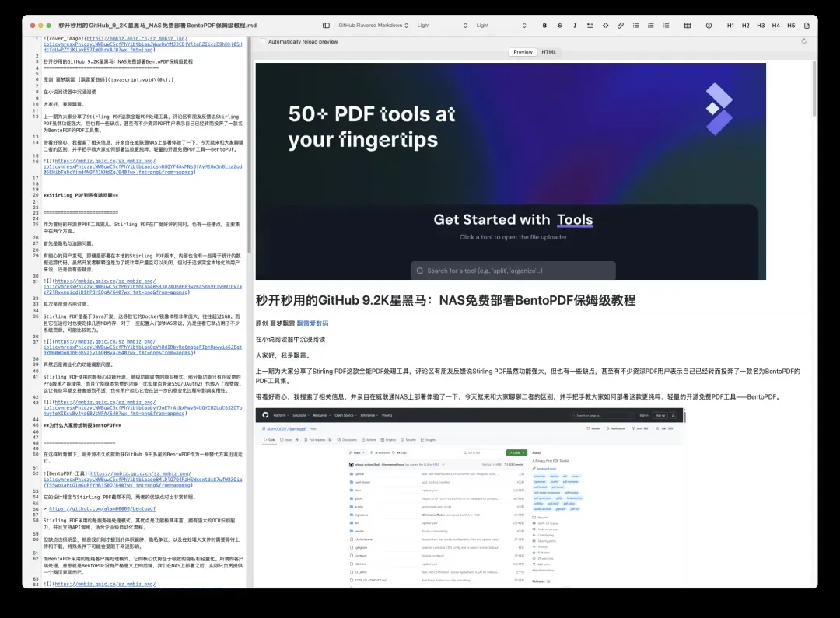Apply strikethrough formatting from the toolbar
840x618 pixels.
pos(560,26)
